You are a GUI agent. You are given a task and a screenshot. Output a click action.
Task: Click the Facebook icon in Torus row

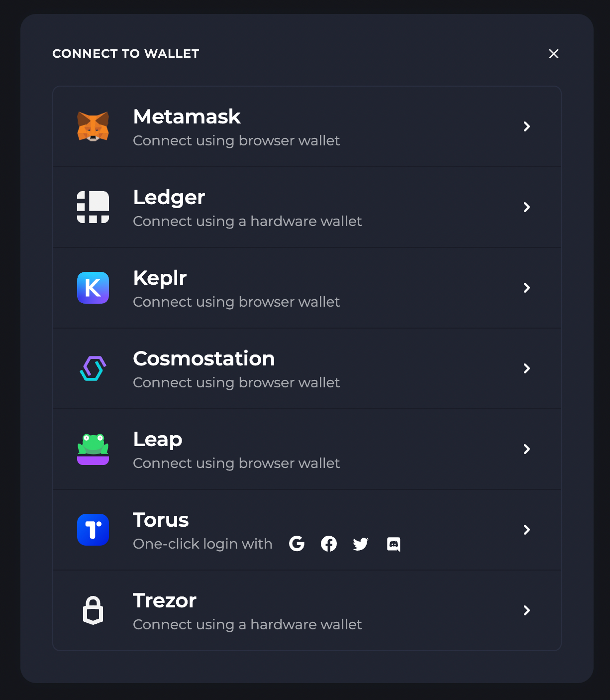[x=329, y=544]
